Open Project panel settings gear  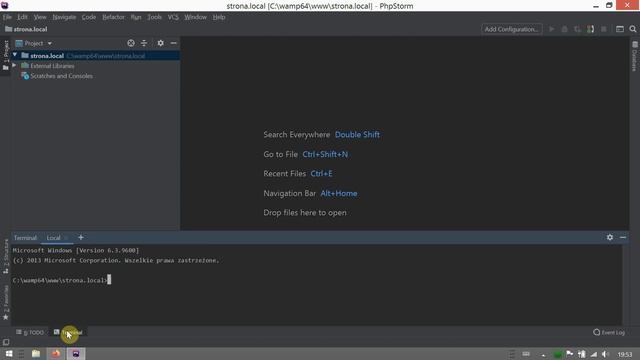click(160, 43)
